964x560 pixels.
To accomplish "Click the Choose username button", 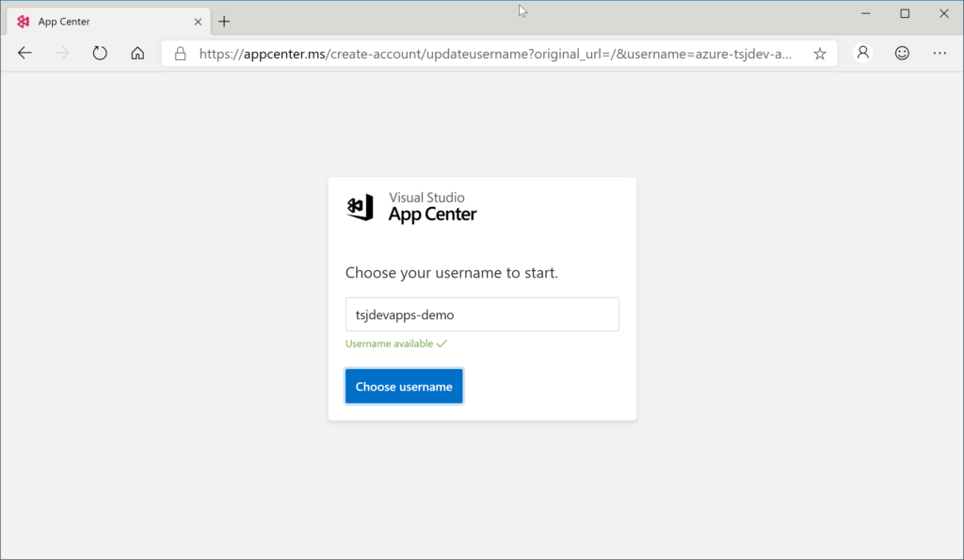I will 404,386.
